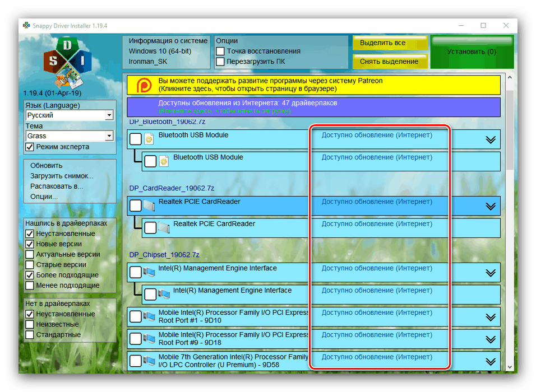Click the chipset icon of the Root Port #1 - 9D10 row
Viewport: 536px width, 392px height.
(149, 316)
